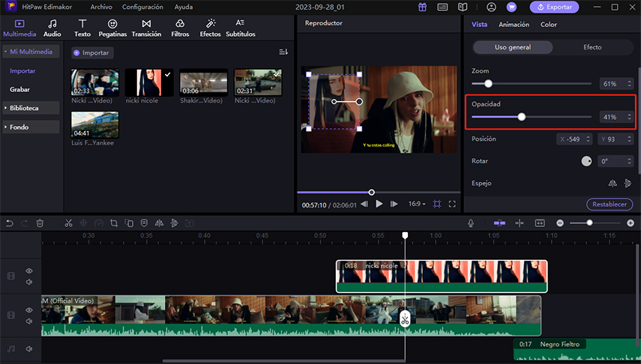Mute the Official Video main track
The height and width of the screenshot is (364, 641).
(x=29, y=321)
